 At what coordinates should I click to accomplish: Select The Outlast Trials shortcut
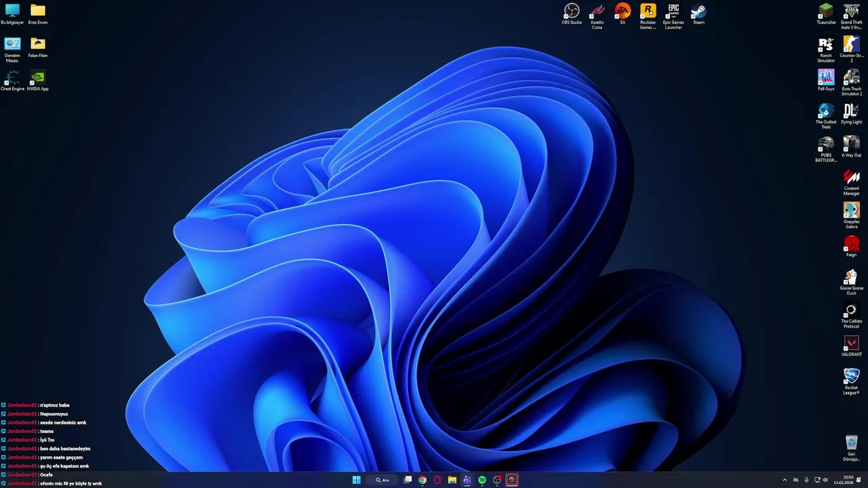826,116
